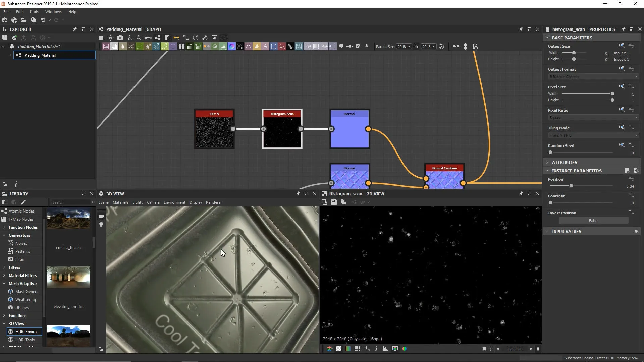The height and width of the screenshot is (362, 644).
Task: Open file with the folder icon in main toolbar
Action: coord(23,20)
